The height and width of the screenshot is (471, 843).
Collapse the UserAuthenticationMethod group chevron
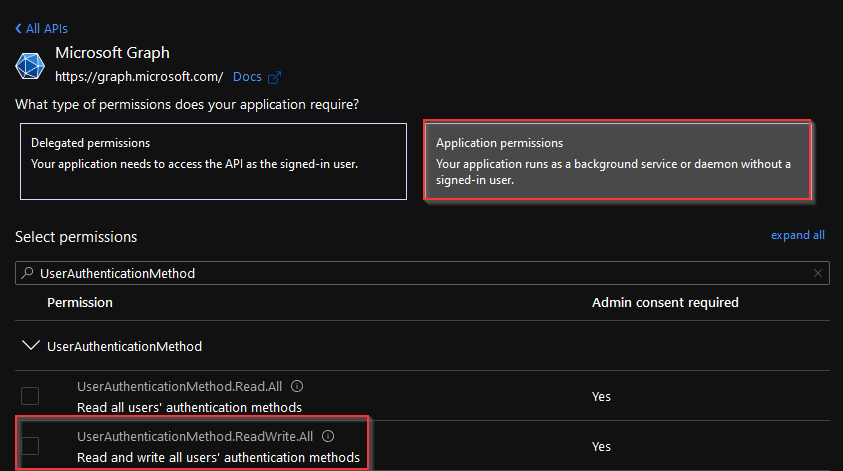31,345
